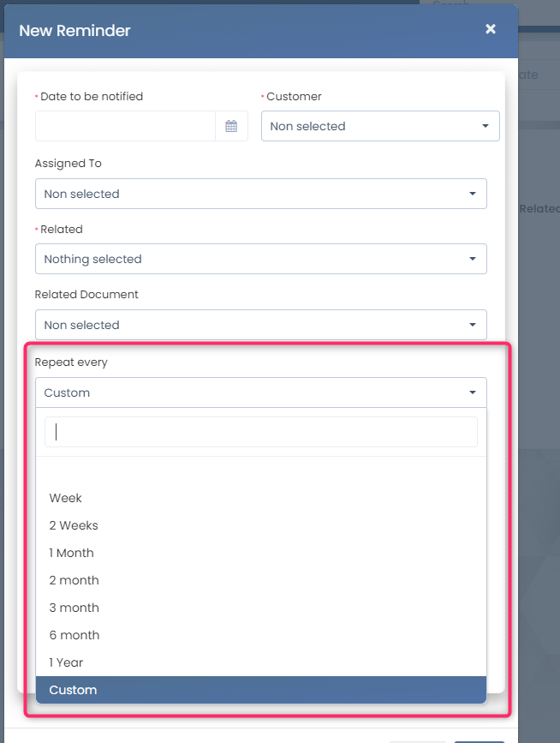Open the calendar date picker icon

tap(230, 126)
